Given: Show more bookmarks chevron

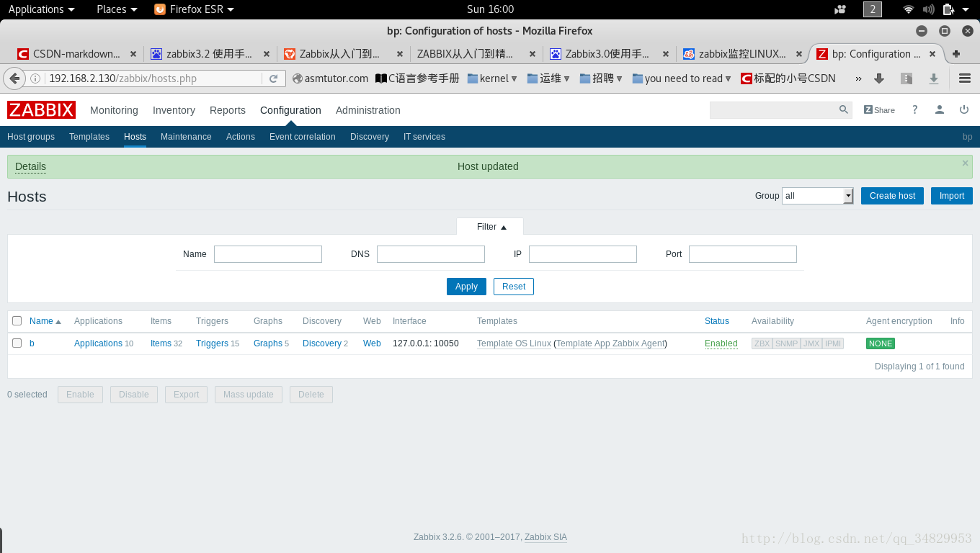Looking at the screenshot, I should coord(858,78).
